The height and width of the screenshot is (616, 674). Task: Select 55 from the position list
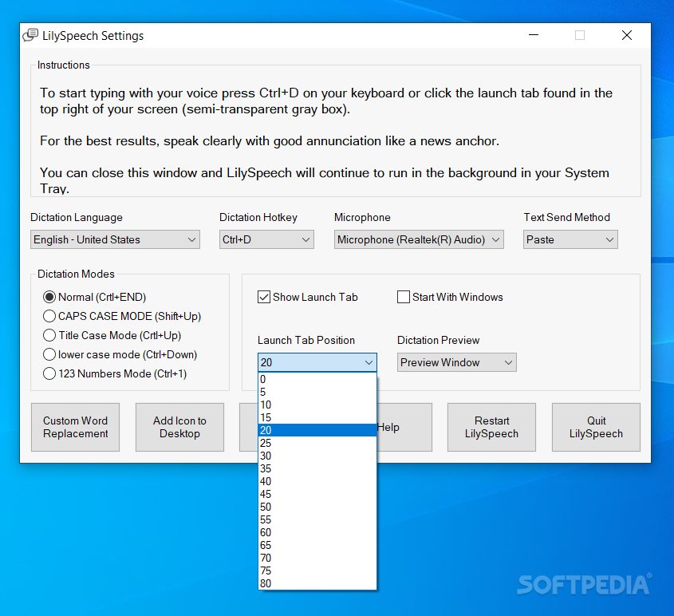[317, 519]
